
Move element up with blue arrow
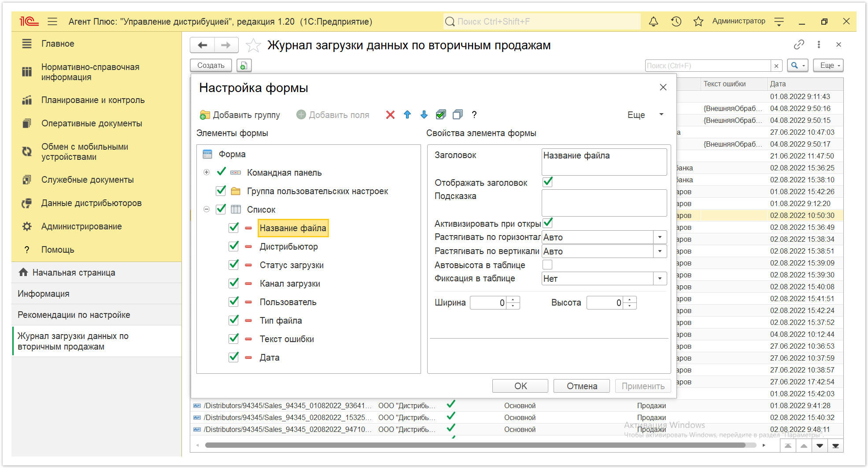pos(407,115)
